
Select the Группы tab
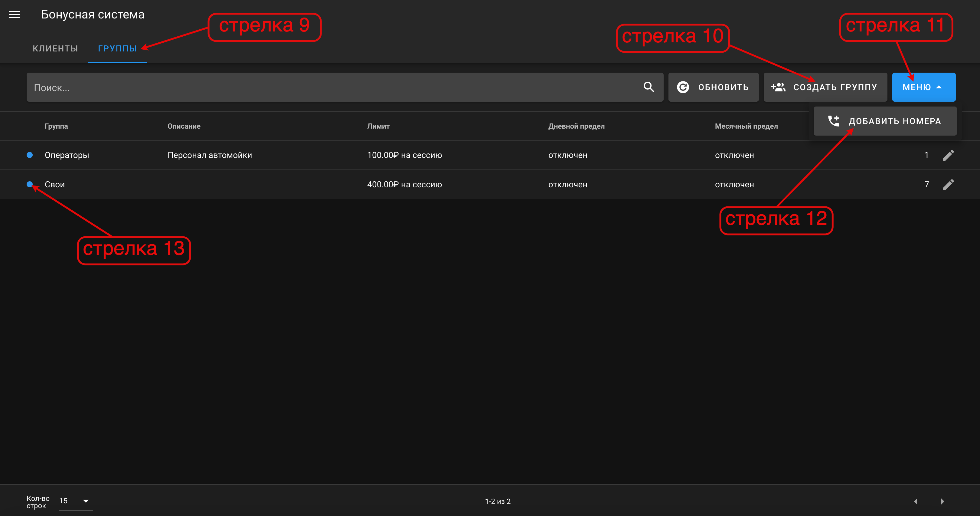pyautogui.click(x=117, y=48)
